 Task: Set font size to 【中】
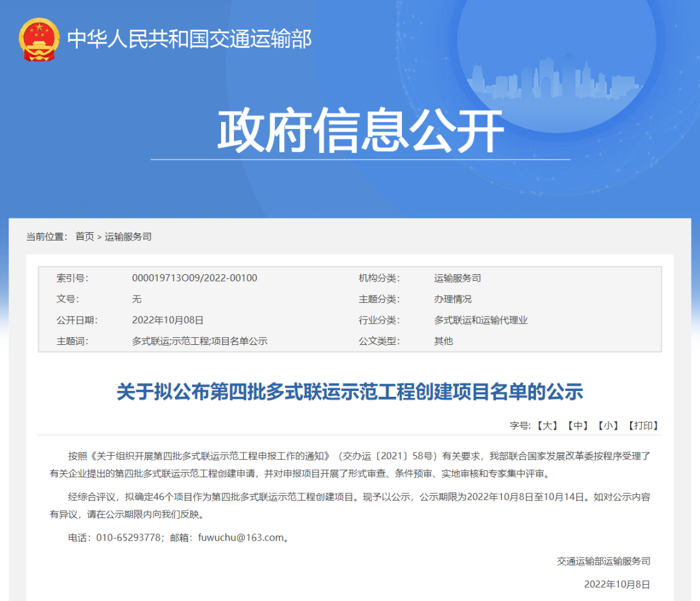tap(577, 425)
